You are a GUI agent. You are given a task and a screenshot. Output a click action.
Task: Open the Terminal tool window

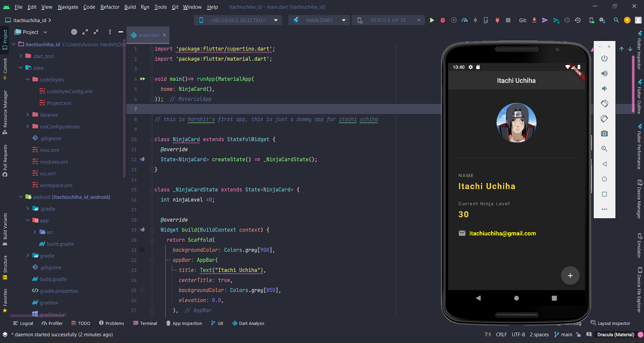[x=145, y=323]
